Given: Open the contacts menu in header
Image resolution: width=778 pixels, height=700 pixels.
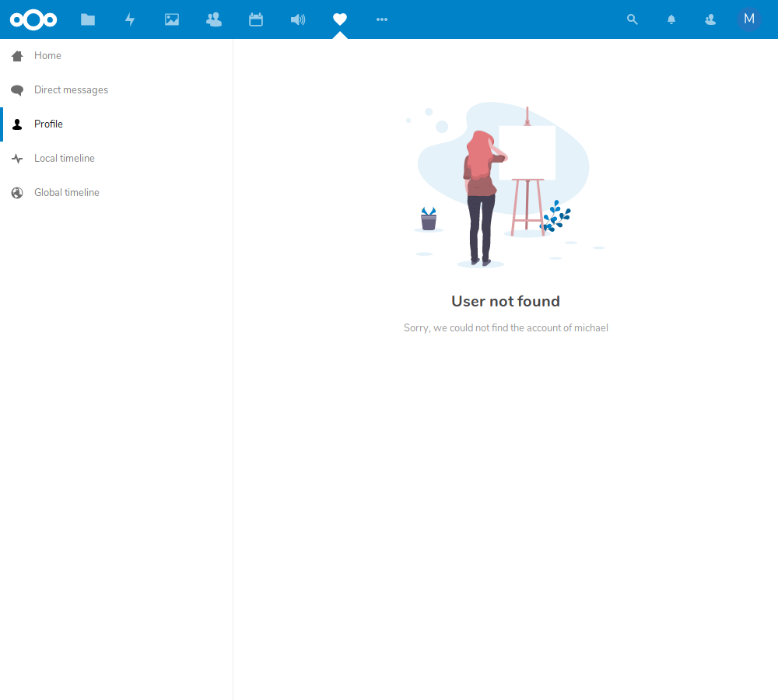Looking at the screenshot, I should tap(710, 19).
